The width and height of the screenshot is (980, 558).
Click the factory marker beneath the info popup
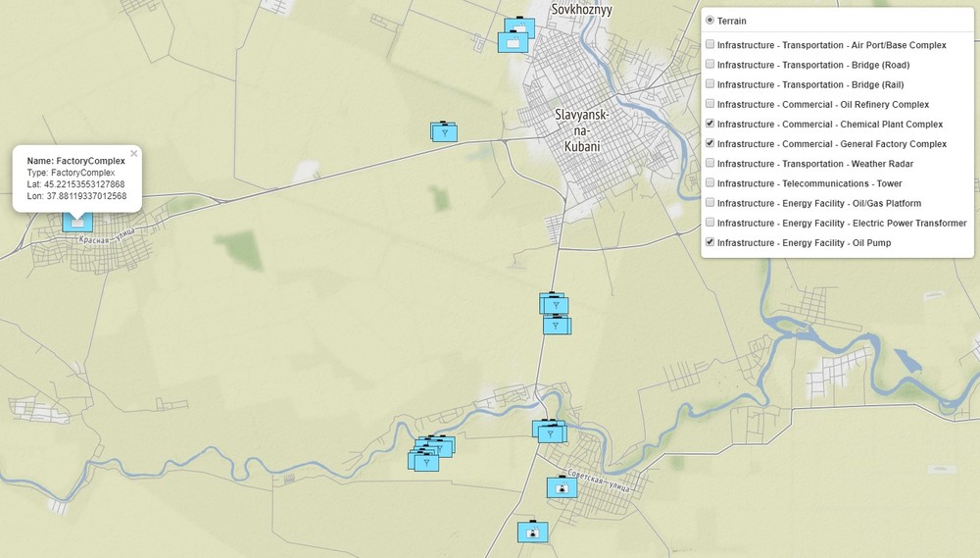coord(77,222)
